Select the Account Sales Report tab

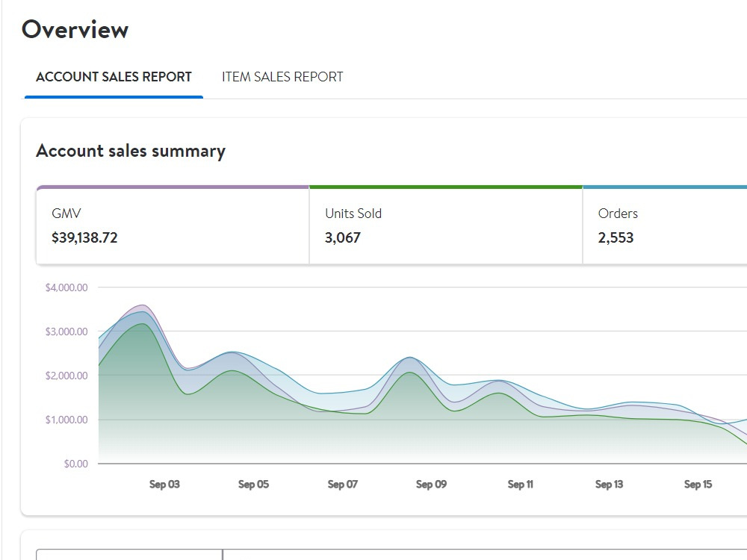click(x=114, y=77)
